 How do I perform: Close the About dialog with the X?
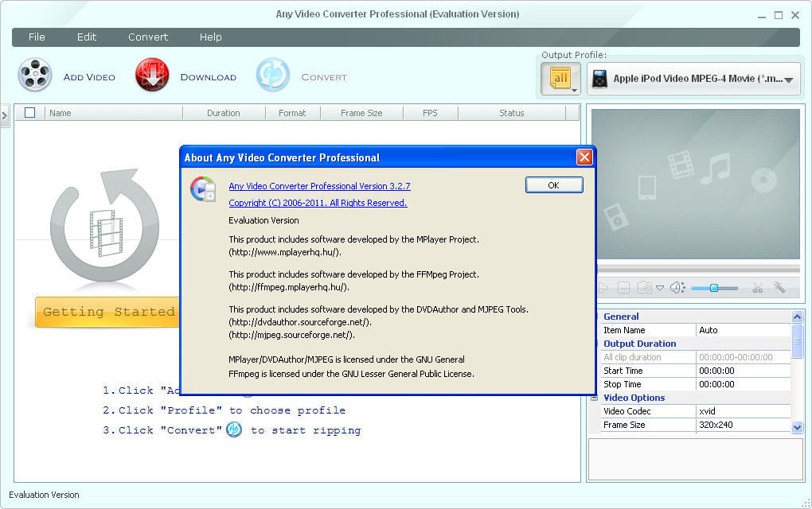click(x=584, y=157)
